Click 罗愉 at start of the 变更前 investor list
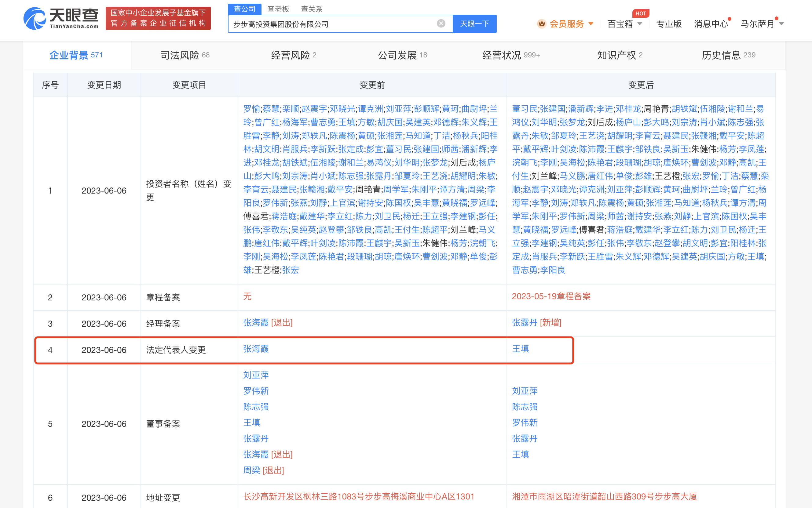 [252, 109]
